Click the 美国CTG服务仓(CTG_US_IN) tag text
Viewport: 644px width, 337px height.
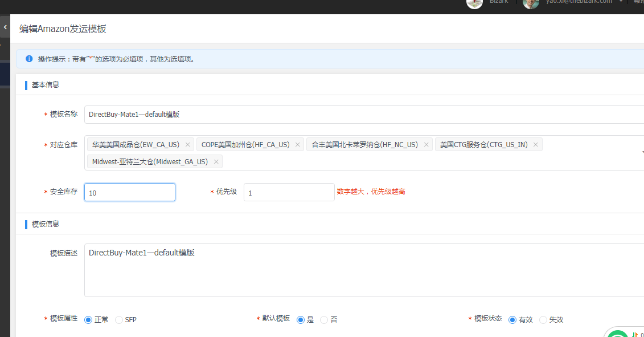point(484,144)
